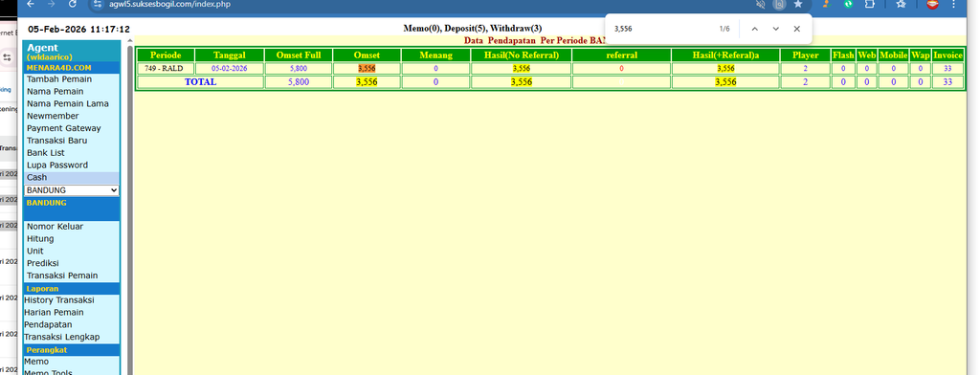Viewport: 980px width, 375px height.
Task: Click TOTAL row label
Action: click(x=200, y=82)
